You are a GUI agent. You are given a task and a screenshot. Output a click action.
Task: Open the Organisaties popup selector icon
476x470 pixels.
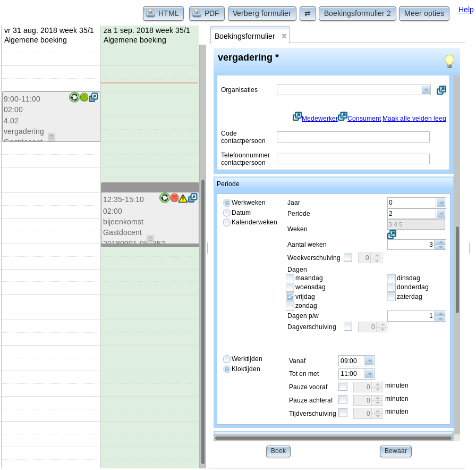[441, 90]
